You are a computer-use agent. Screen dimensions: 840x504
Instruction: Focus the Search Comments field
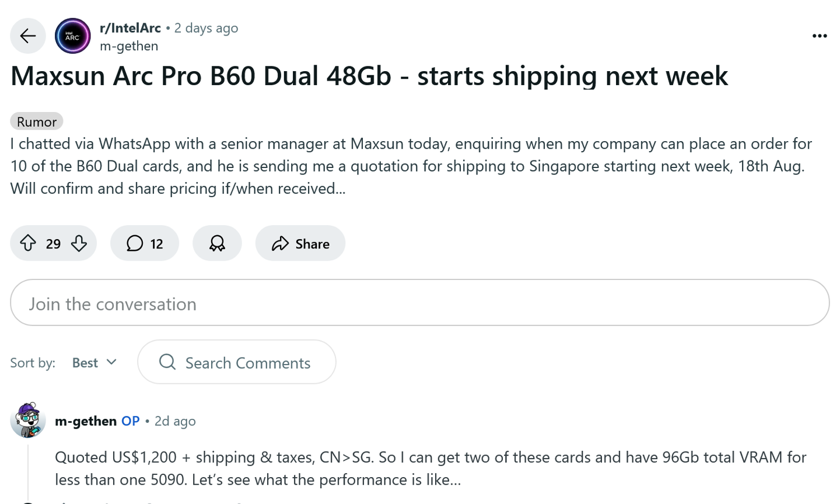pos(247,363)
